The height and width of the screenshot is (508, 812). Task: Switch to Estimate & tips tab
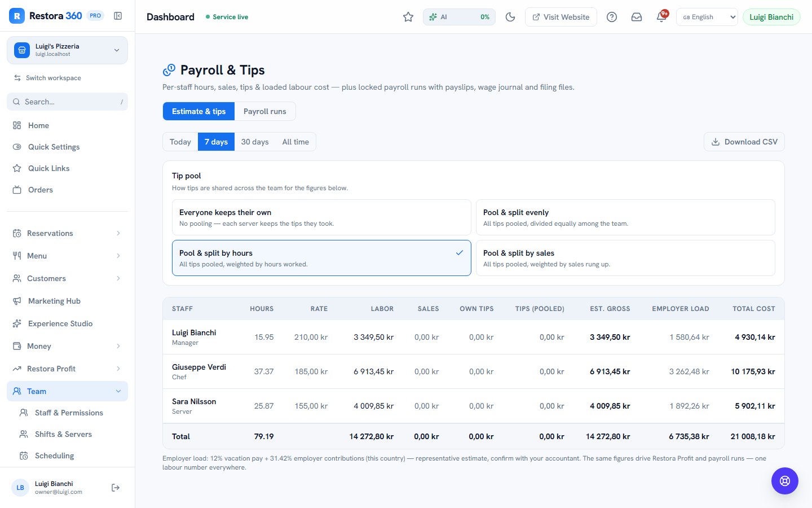pyautogui.click(x=198, y=111)
